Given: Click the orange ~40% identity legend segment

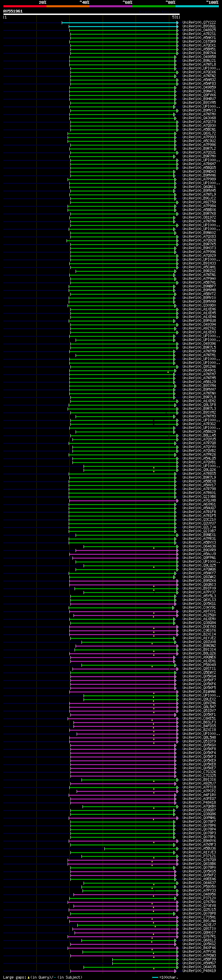Looking at the screenshot, I should point(68,6).
